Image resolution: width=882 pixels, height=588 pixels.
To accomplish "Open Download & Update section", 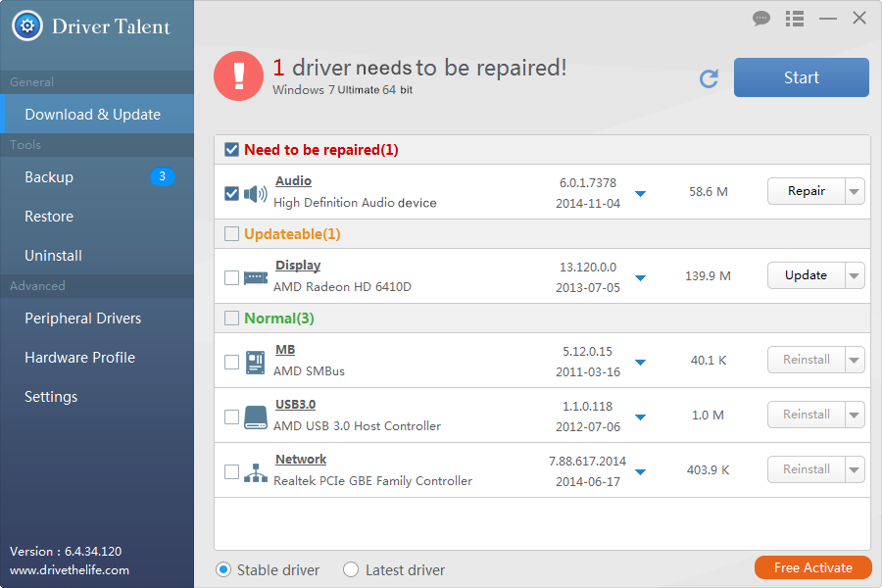I will pyautogui.click(x=97, y=115).
